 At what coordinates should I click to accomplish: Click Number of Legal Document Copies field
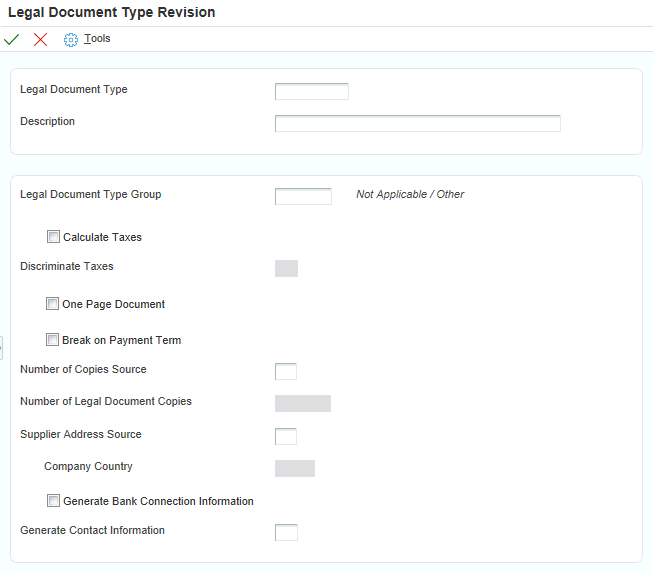point(302,403)
